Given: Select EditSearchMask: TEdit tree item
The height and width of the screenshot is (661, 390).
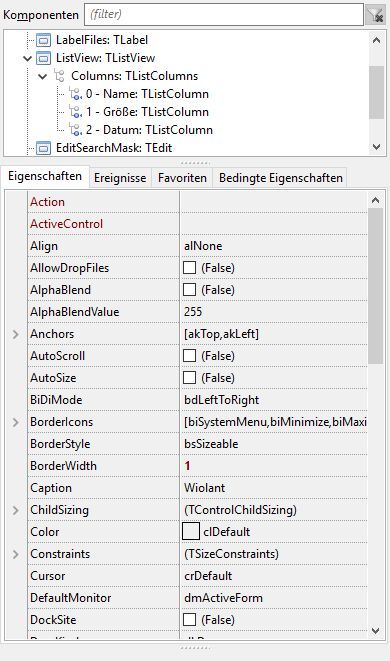Looking at the screenshot, I should 114,148.
